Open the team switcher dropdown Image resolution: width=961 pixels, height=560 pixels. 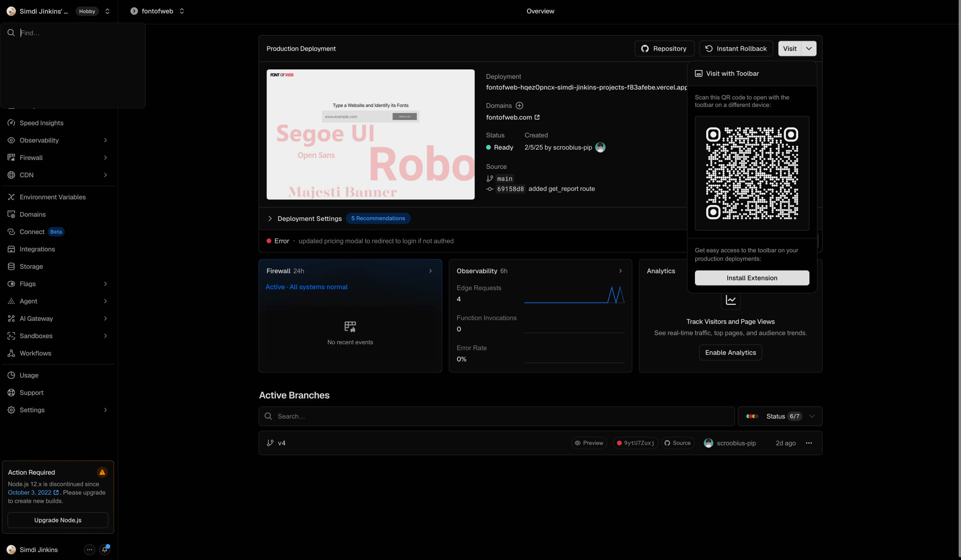[x=107, y=11]
